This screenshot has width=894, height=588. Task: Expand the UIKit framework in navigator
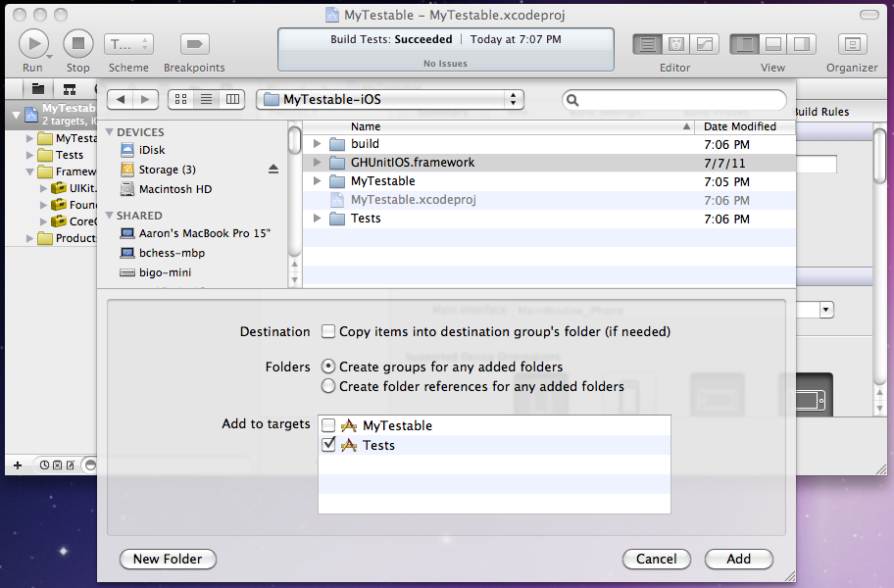[x=43, y=188]
